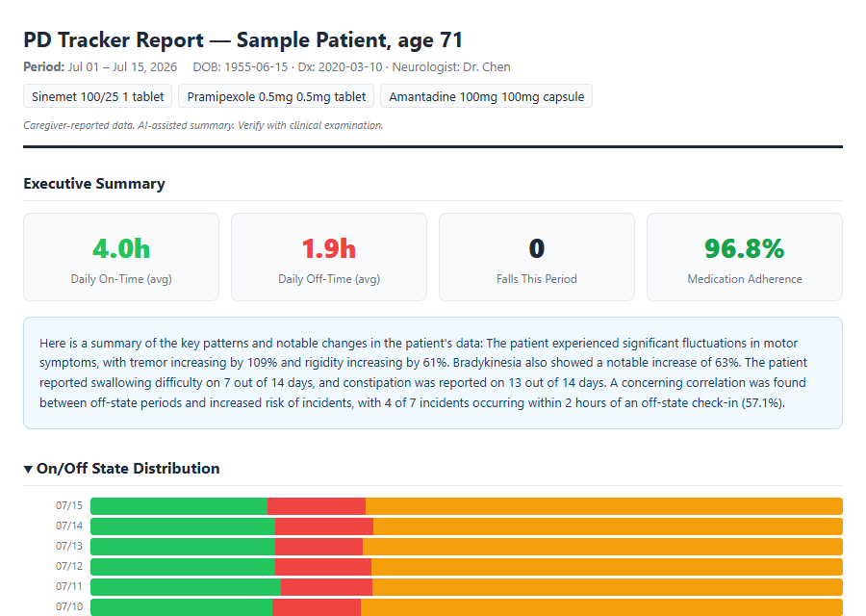
Task: Click the green on-state bar for 07/15
Action: click(x=179, y=506)
